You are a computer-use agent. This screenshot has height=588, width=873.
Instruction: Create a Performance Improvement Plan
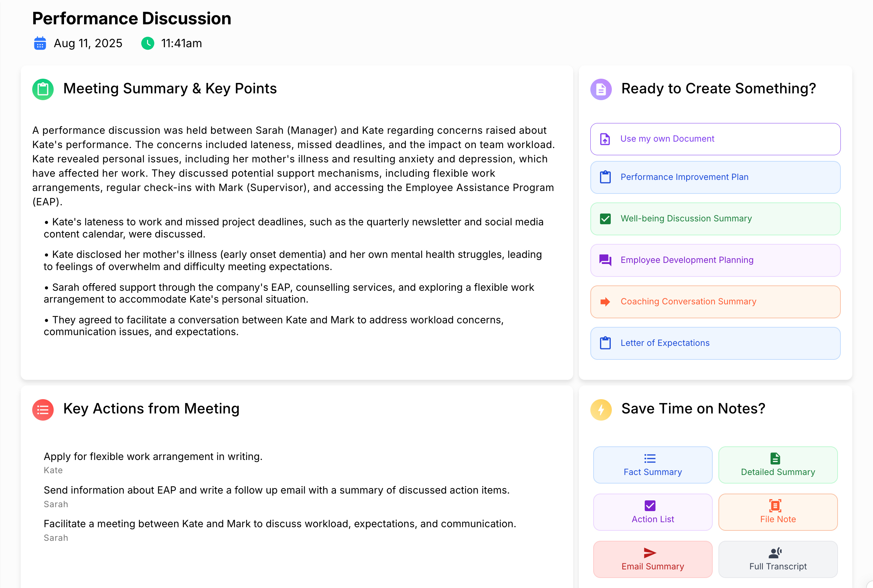pyautogui.click(x=715, y=177)
